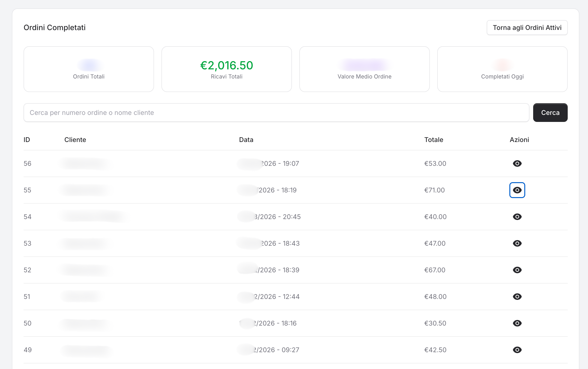Open order 51 with the eye icon

click(x=518, y=297)
